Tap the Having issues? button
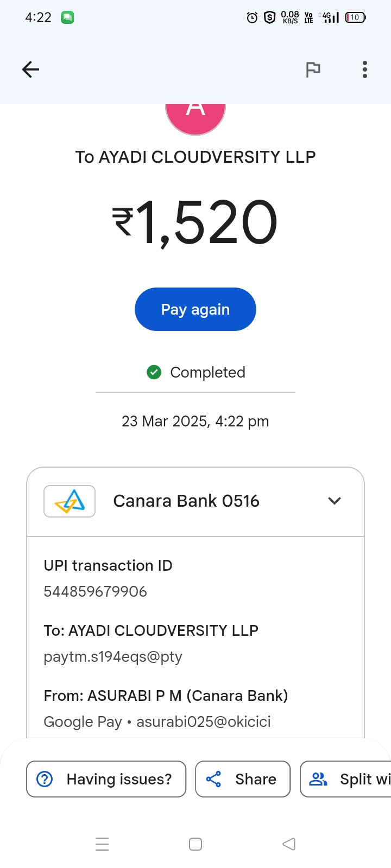This screenshot has height=868, width=391. coord(106,779)
